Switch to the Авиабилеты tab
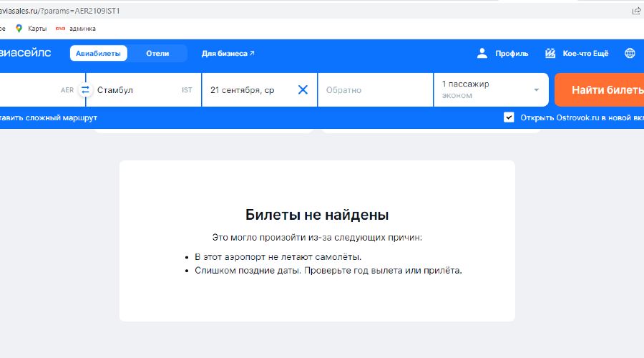Image resolution: width=644 pixels, height=358 pixels. tap(99, 53)
